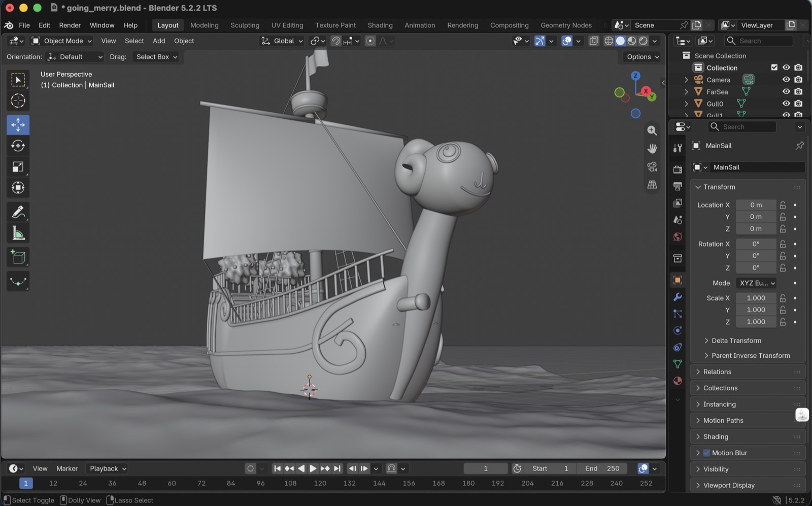
Task: Click the hand pan view icon
Action: [x=652, y=148]
